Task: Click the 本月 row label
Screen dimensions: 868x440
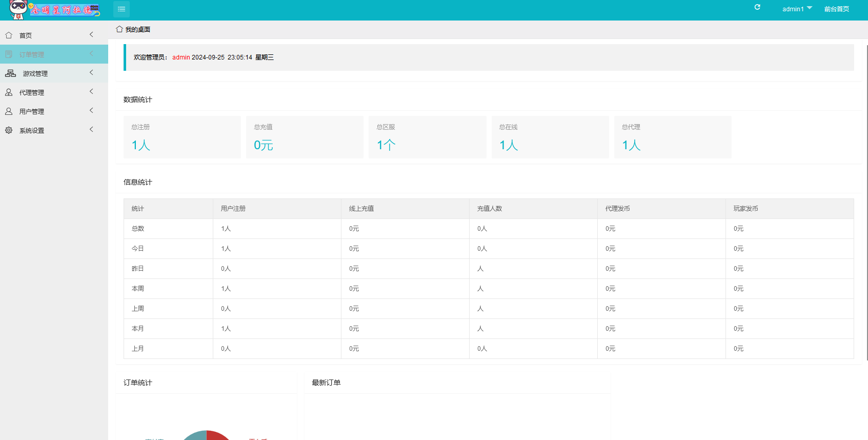Action: pos(138,329)
